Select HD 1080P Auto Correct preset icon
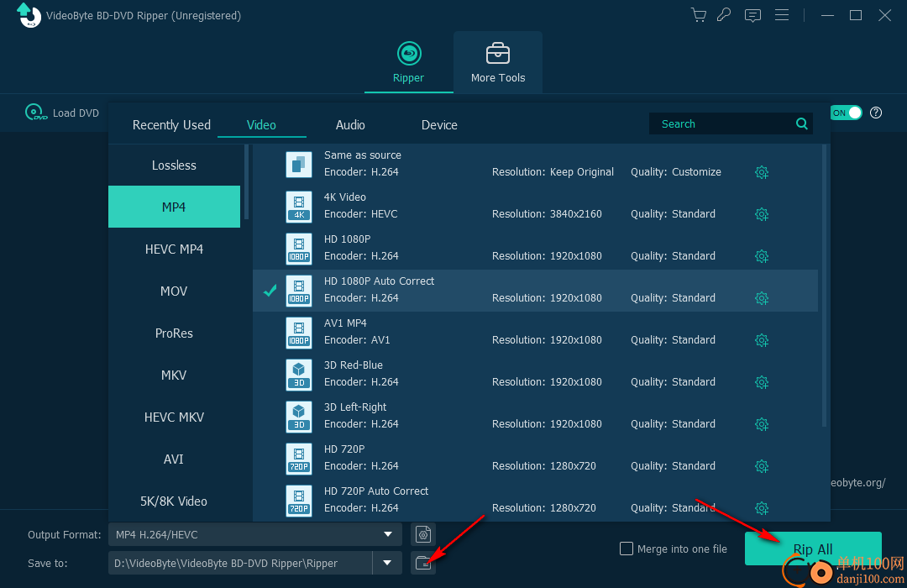The height and width of the screenshot is (588, 907). pos(299,290)
